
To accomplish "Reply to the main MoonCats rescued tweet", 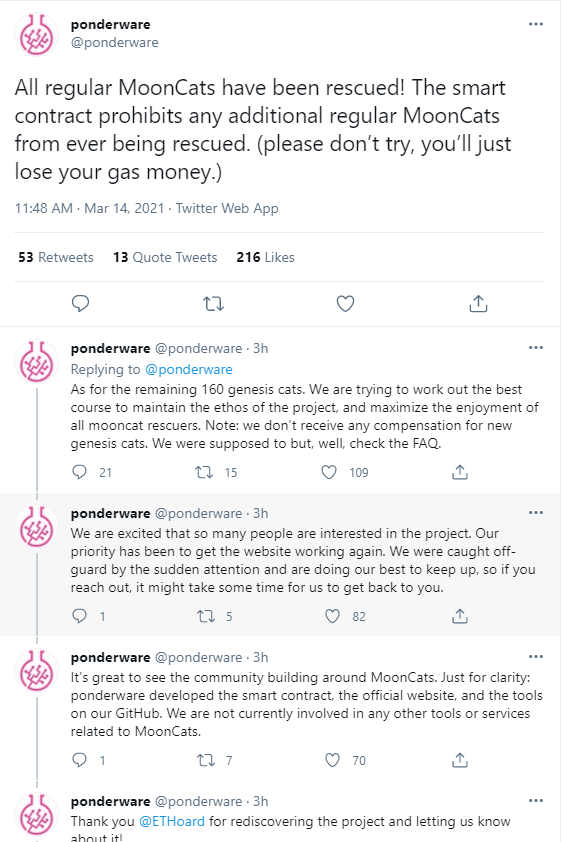I will [80, 303].
